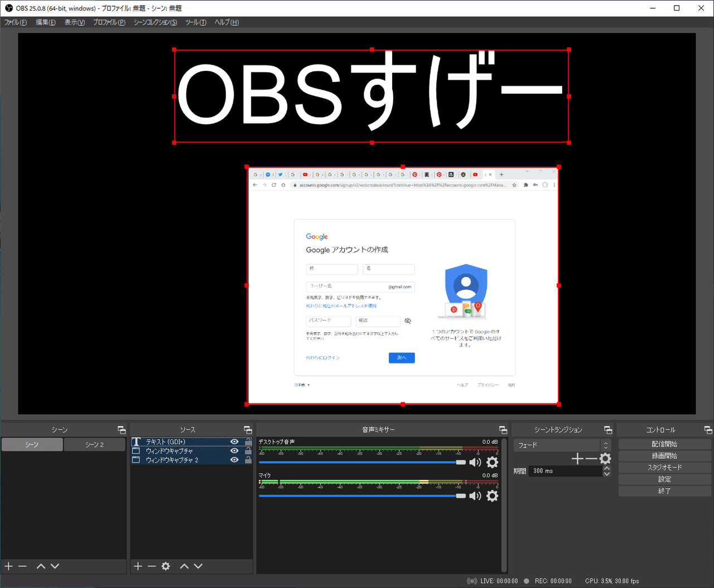Click 終了 to exit OBS
Image resolution: width=714 pixels, height=588 pixels.
[664, 491]
